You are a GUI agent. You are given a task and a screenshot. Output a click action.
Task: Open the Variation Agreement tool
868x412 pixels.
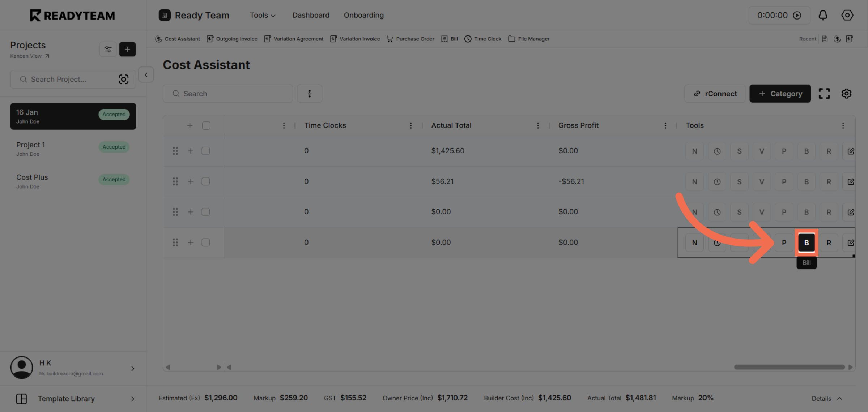click(x=294, y=39)
